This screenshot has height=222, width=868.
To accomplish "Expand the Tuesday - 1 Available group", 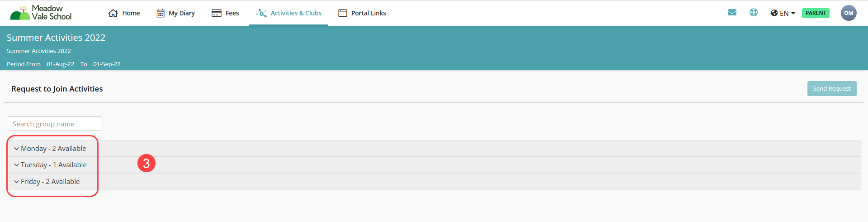I will pos(434,165).
